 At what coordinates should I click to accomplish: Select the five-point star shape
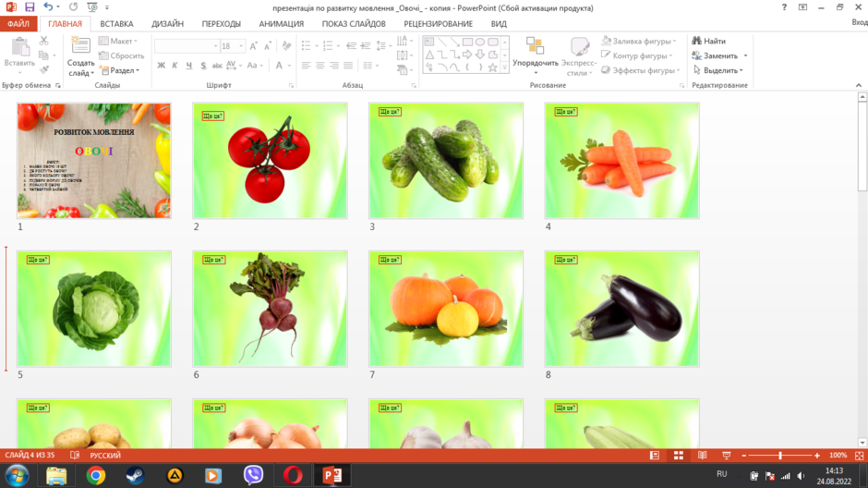[x=492, y=67]
